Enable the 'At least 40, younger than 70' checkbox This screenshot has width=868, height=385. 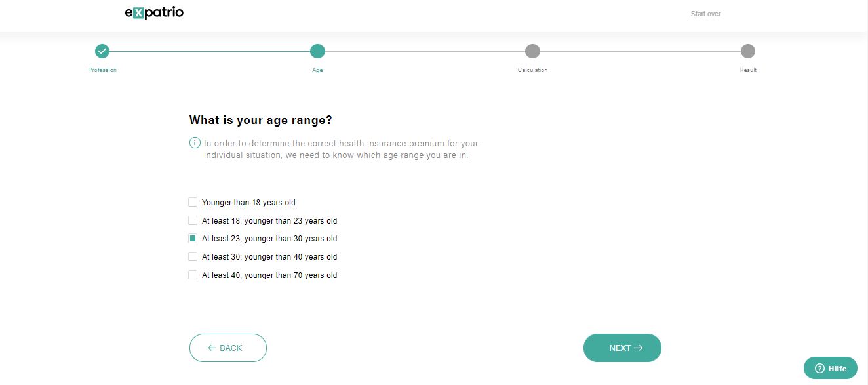coord(193,275)
